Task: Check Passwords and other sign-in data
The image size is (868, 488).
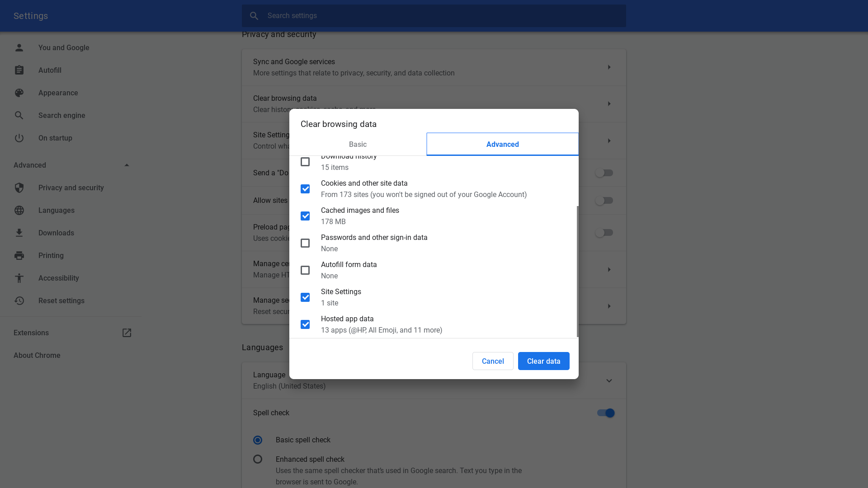Action: 305,243
